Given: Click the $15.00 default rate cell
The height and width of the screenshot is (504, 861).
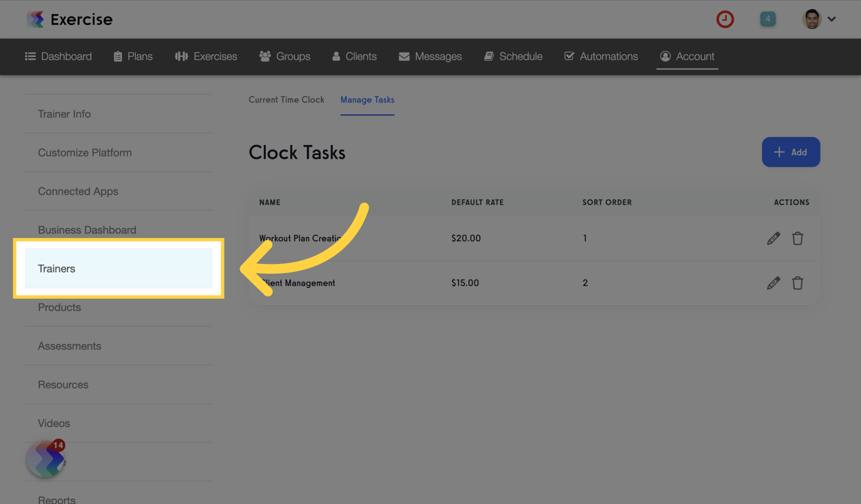Looking at the screenshot, I should coord(465,283).
